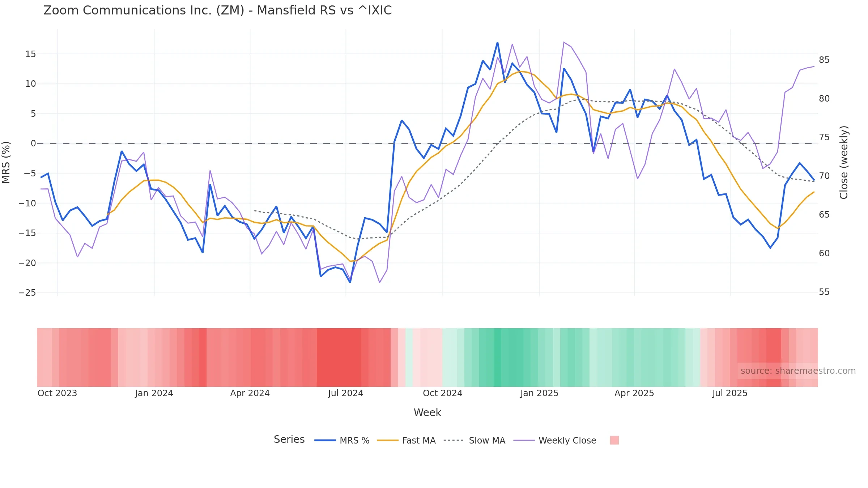Click the 'Jan 2024' x-axis label
The width and height of the screenshot is (868, 488).
click(154, 393)
